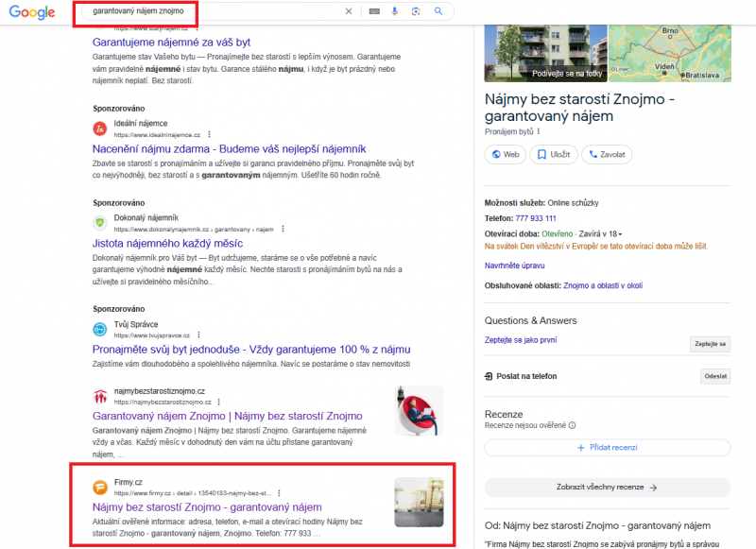Clear the search query with the X icon
Image resolution: width=756 pixels, height=549 pixels.
tap(349, 11)
